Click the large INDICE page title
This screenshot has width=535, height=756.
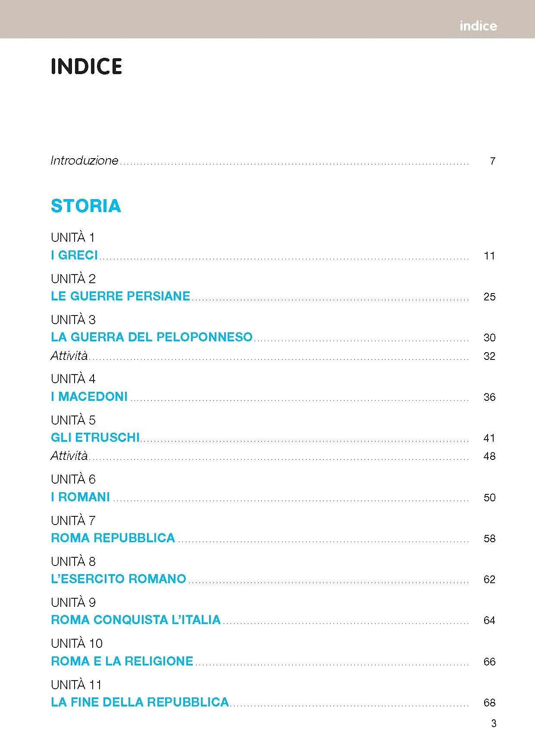click(86, 66)
